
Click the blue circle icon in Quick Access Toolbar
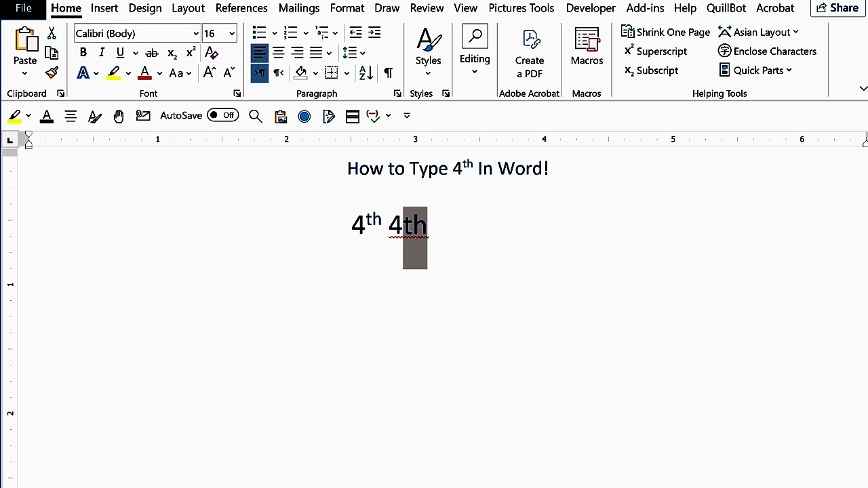[x=304, y=116]
